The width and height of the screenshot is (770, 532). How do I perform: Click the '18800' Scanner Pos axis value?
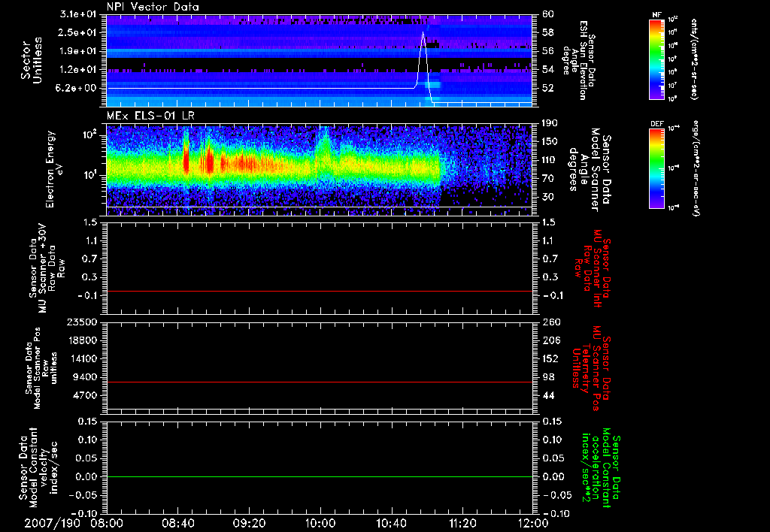(83, 340)
